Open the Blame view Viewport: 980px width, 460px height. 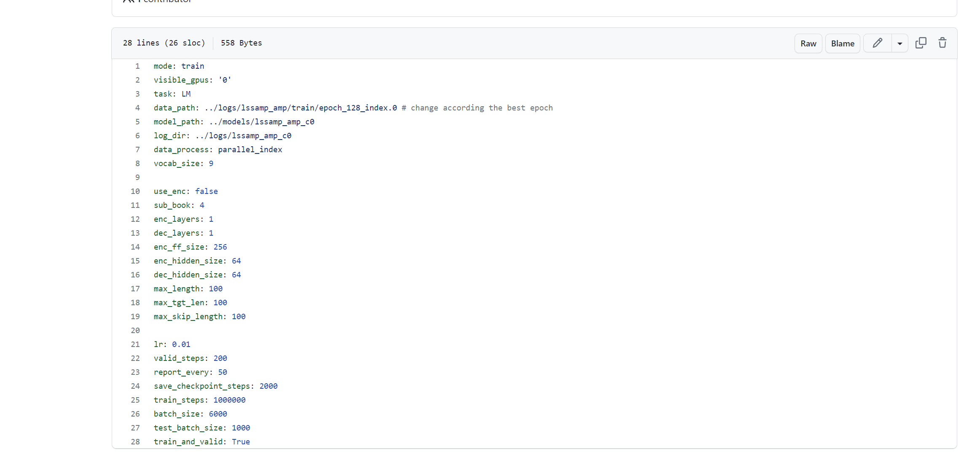coord(842,43)
